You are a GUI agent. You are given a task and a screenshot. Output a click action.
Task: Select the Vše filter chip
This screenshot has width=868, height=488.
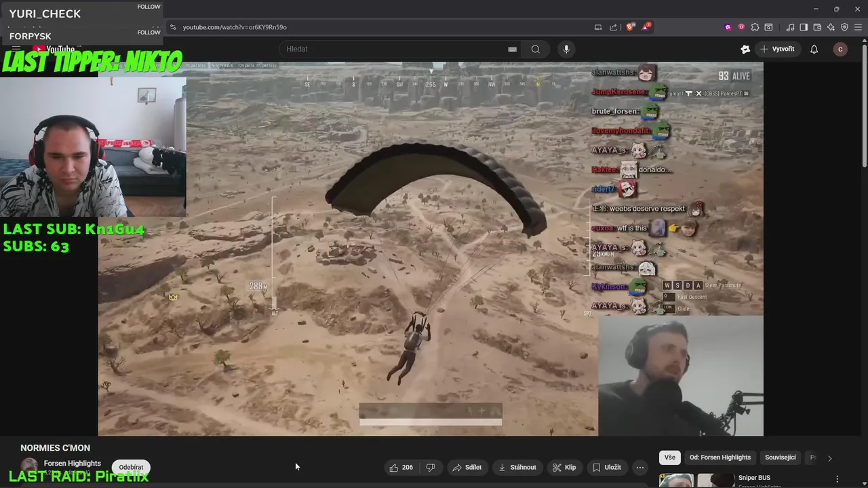[670, 457]
